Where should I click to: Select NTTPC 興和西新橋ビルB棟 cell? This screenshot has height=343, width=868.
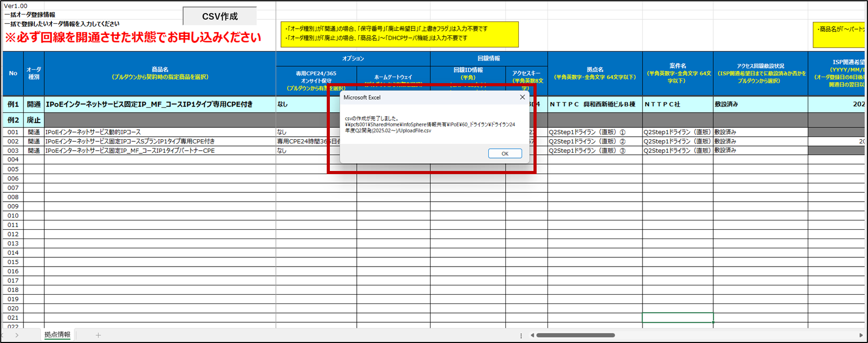tap(595, 104)
